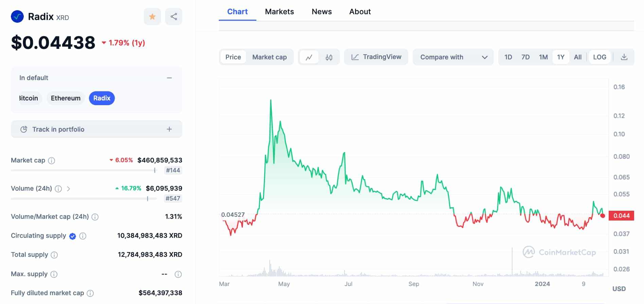Click the Market cap rank bar

pos(84,170)
